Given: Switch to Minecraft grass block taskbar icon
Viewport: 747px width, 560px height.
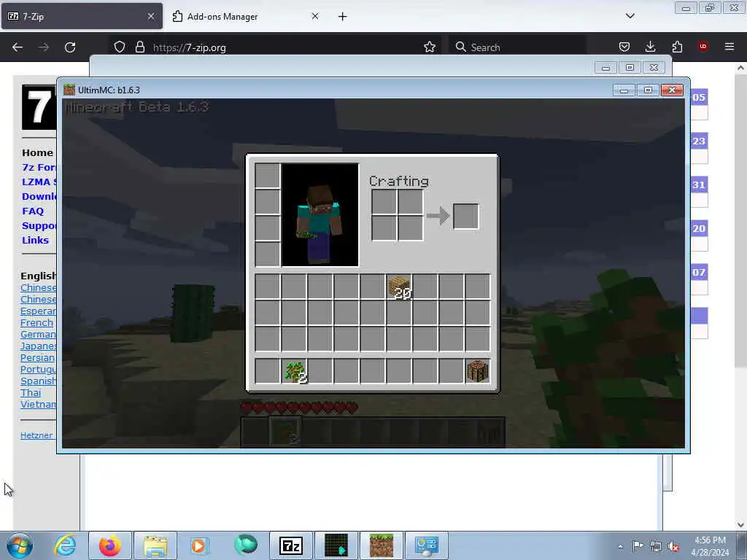Looking at the screenshot, I should pyautogui.click(x=381, y=545).
